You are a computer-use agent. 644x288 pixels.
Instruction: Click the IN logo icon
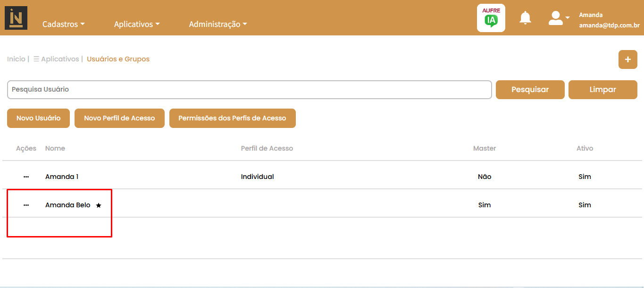[x=16, y=18]
